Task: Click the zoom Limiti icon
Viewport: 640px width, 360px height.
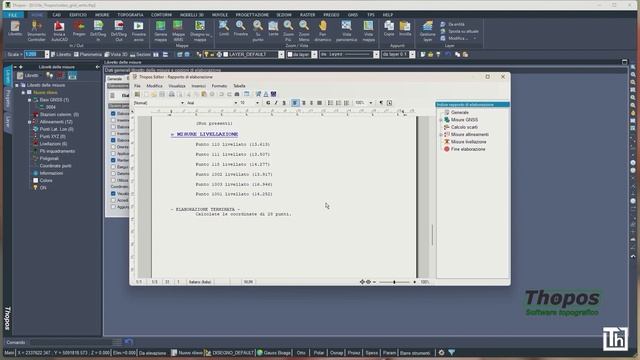Action: click(224, 29)
